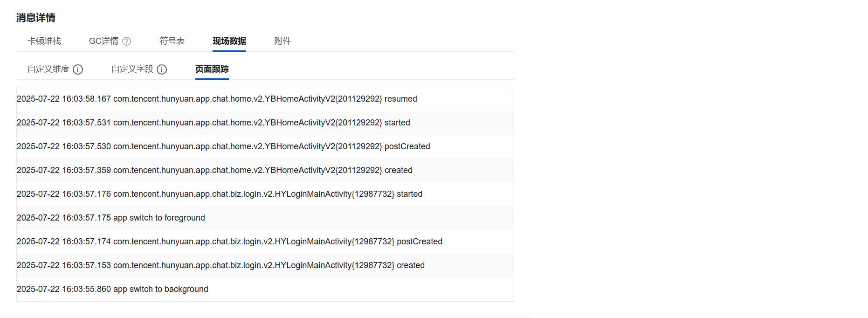Click the YBHomeActivityV2 postCreated log row
This screenshot has height=318, width=868.
pos(223,146)
